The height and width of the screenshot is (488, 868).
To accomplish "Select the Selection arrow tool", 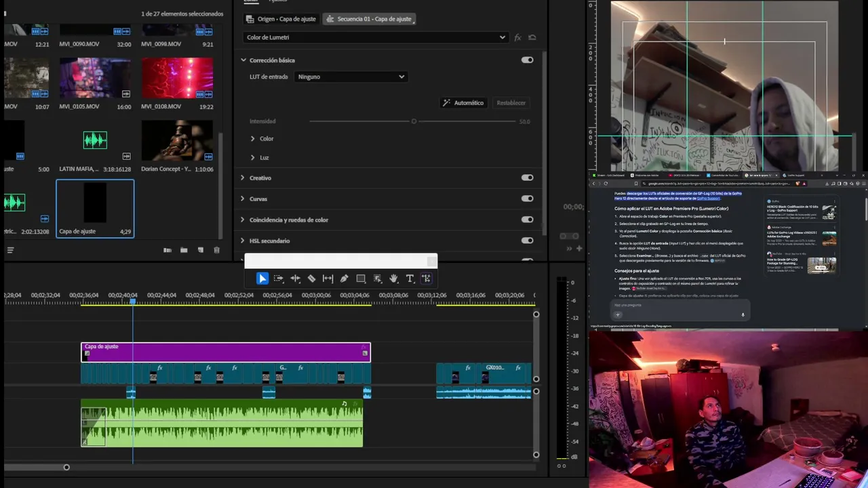I will point(262,279).
